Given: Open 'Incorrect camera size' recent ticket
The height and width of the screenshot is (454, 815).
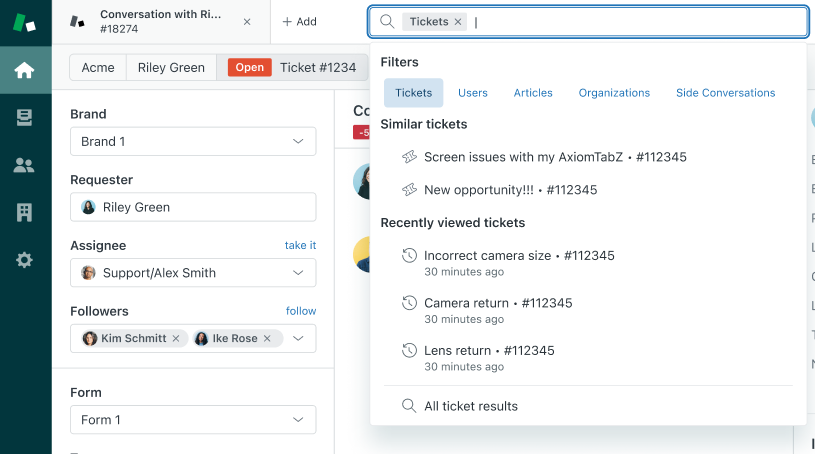Looking at the screenshot, I should (487, 255).
